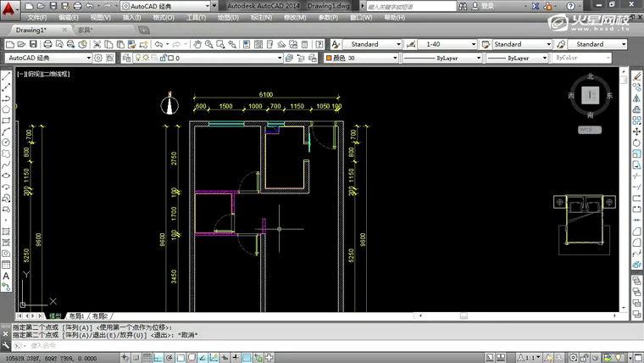Click the Pan hand tool icon
The image size is (644, 363).
point(197,44)
